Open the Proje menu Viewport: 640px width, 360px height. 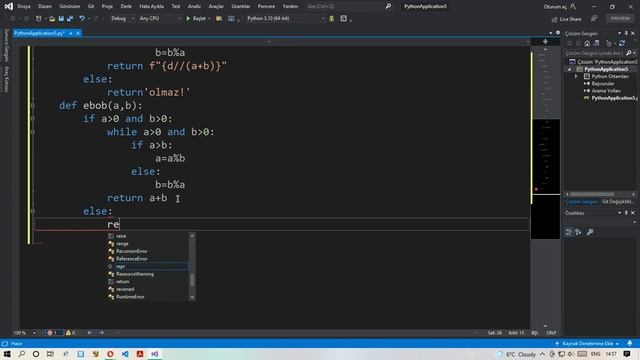coord(107,7)
